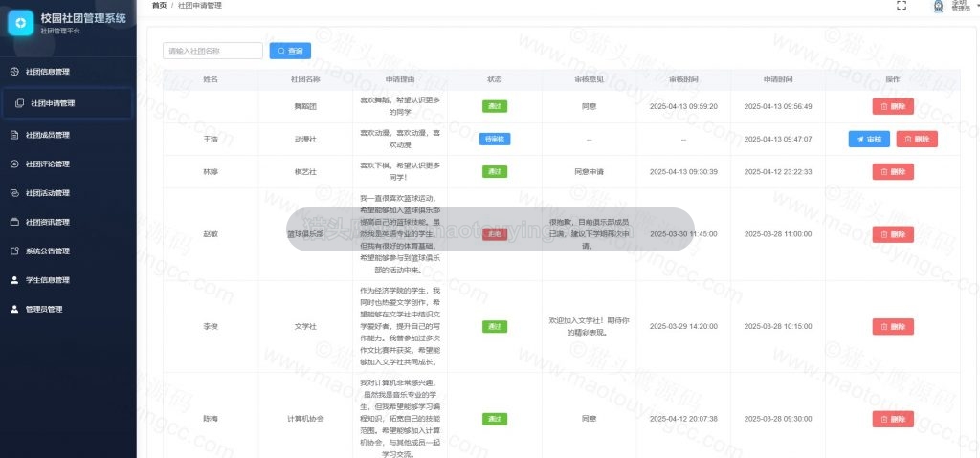980x458 pixels.
Task: Delete the 动漫社 application row
Action: [x=917, y=140]
